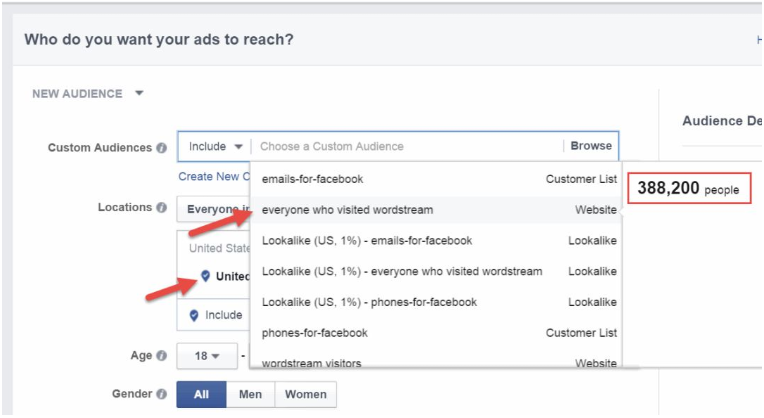Click the Include location pin icon
The image size is (764, 418).
click(194, 315)
